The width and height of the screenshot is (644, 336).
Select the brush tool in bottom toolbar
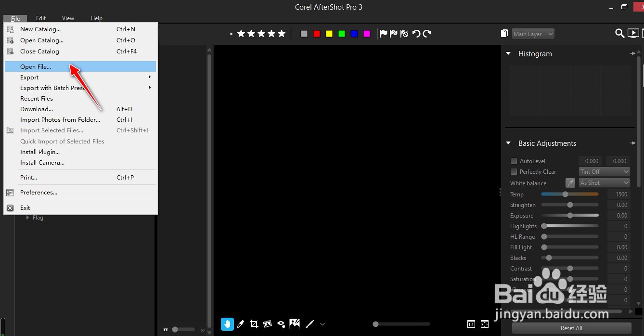(x=310, y=324)
